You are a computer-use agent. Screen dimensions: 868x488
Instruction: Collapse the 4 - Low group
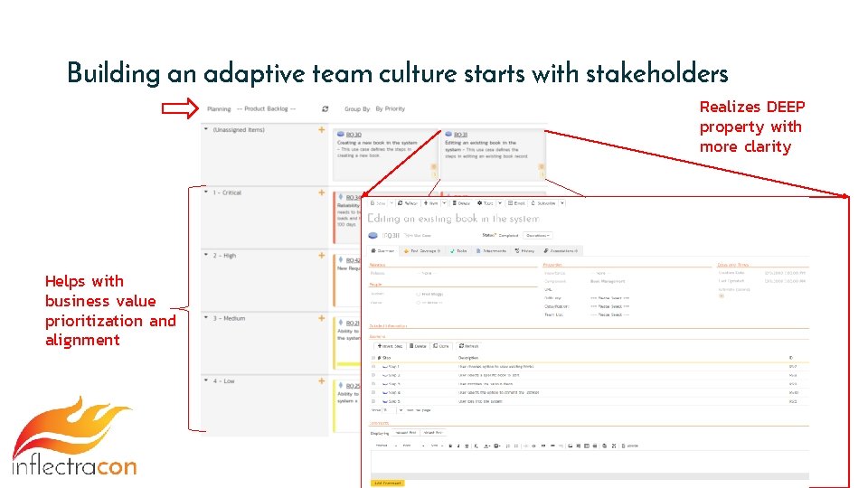click(x=206, y=381)
